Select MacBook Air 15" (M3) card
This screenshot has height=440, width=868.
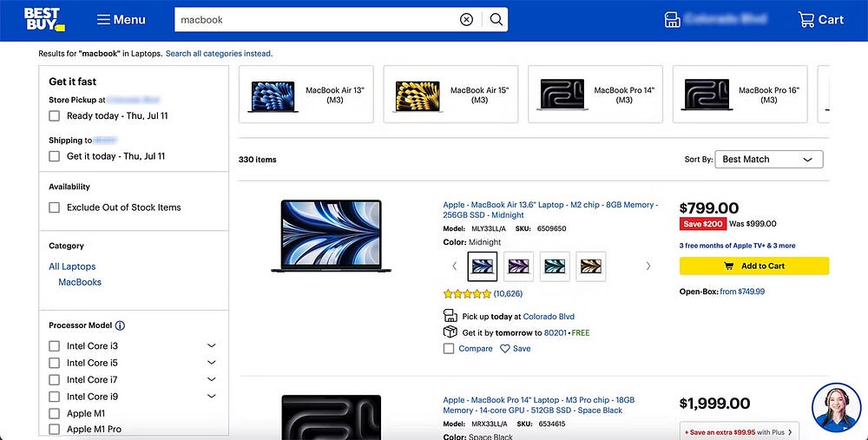click(x=450, y=94)
